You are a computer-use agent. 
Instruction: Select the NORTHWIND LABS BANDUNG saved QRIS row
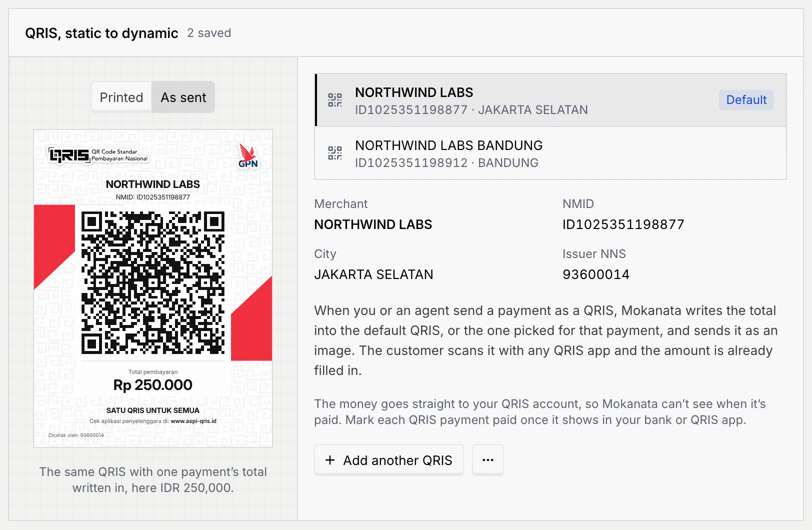(550, 153)
